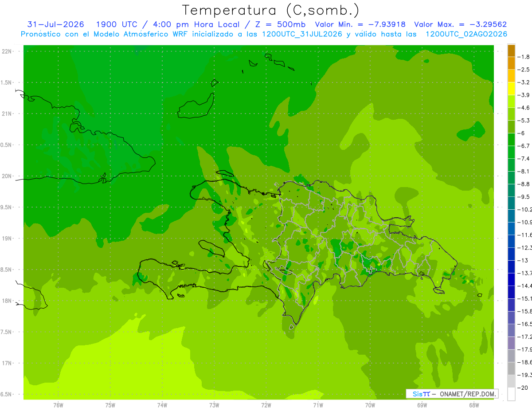Click the "17N" latitude label
Screen dimensions: 532x411
click(x=7, y=363)
